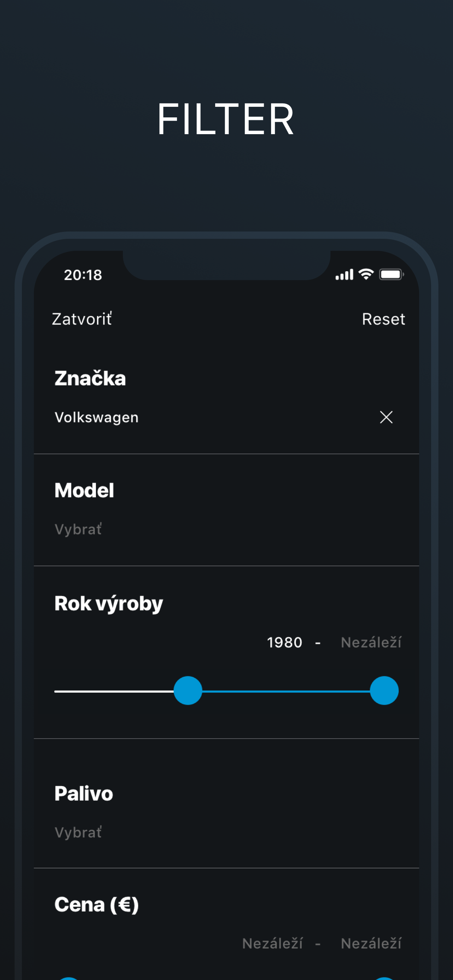Clear the Volkswagen brand selection
453x980 pixels.
(x=386, y=417)
